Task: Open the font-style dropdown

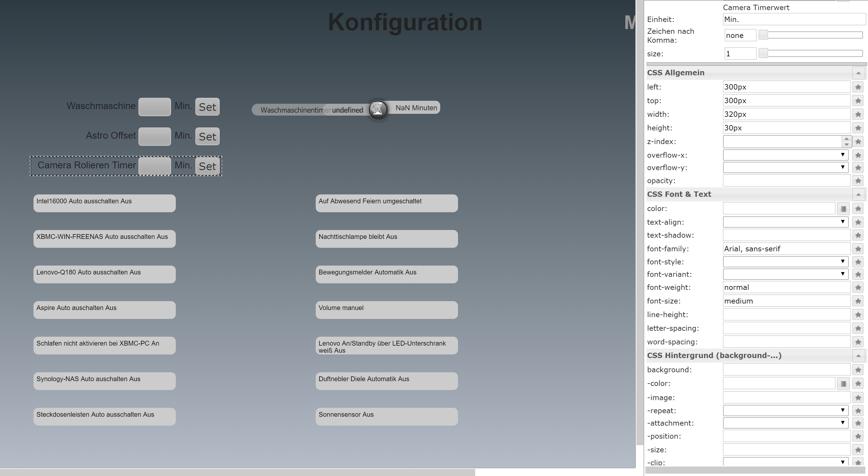Action: coord(786,262)
